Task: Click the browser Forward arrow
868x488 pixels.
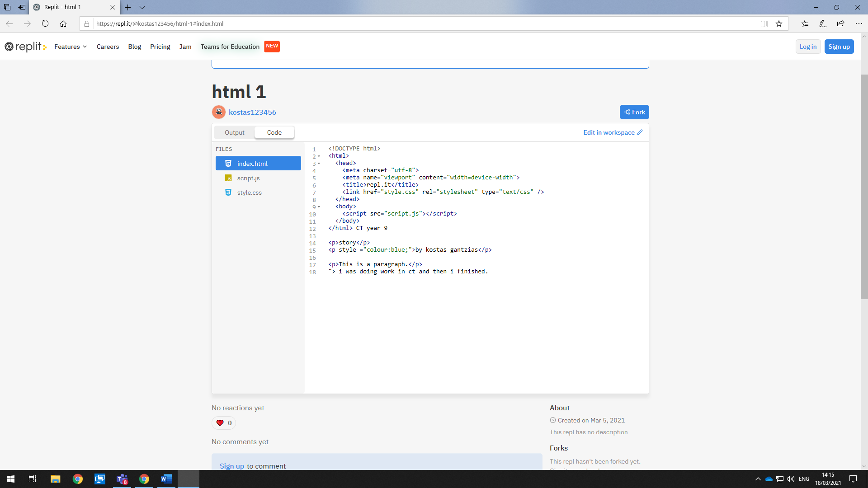Action: (27, 23)
